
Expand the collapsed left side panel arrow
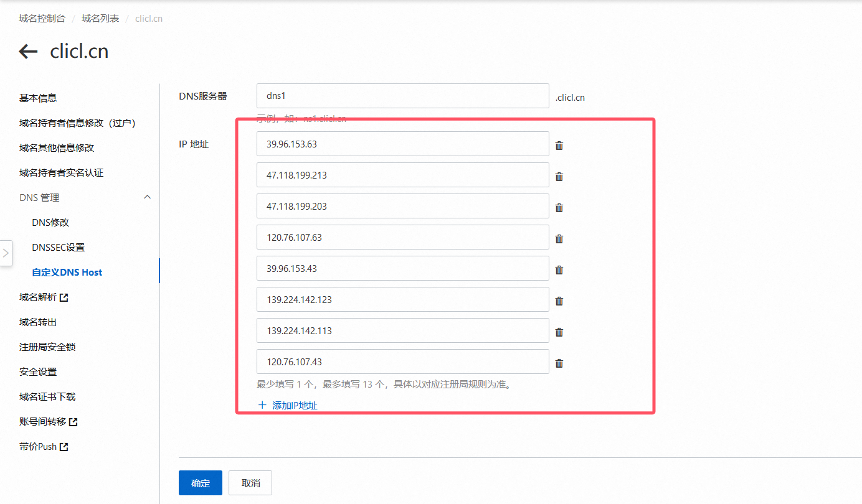[x=6, y=253]
